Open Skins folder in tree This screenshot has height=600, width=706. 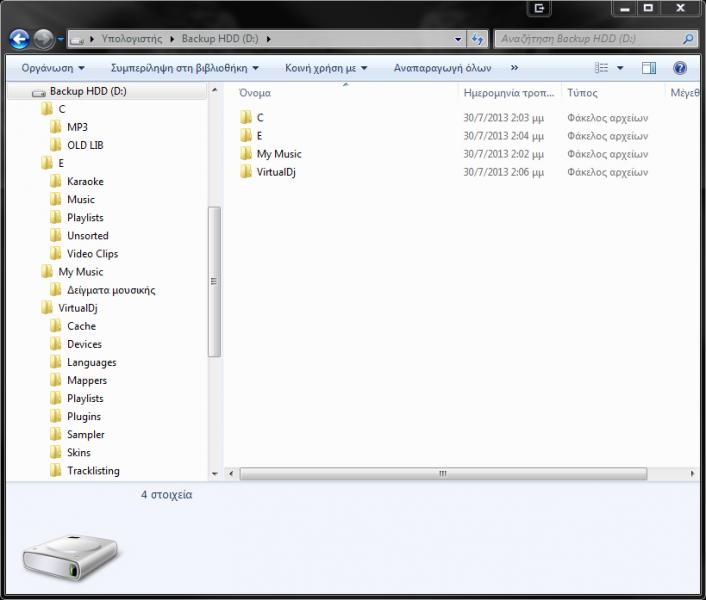(79, 452)
